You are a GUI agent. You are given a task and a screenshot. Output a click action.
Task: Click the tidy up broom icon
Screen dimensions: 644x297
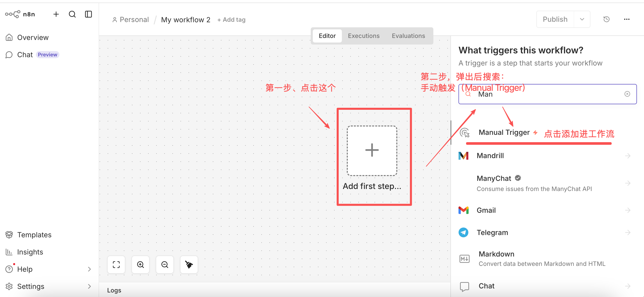click(x=189, y=265)
